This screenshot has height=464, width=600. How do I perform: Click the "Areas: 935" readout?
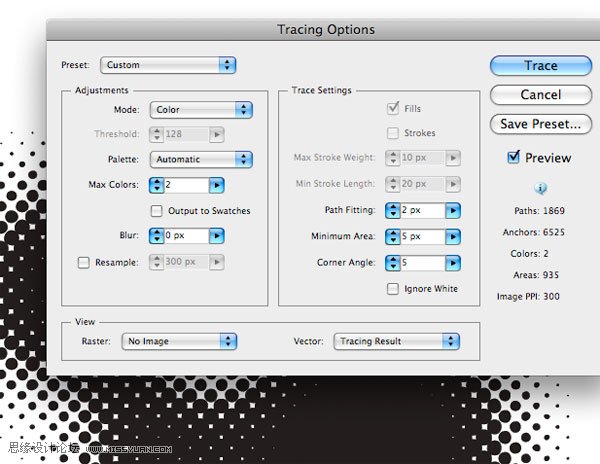coord(536,275)
